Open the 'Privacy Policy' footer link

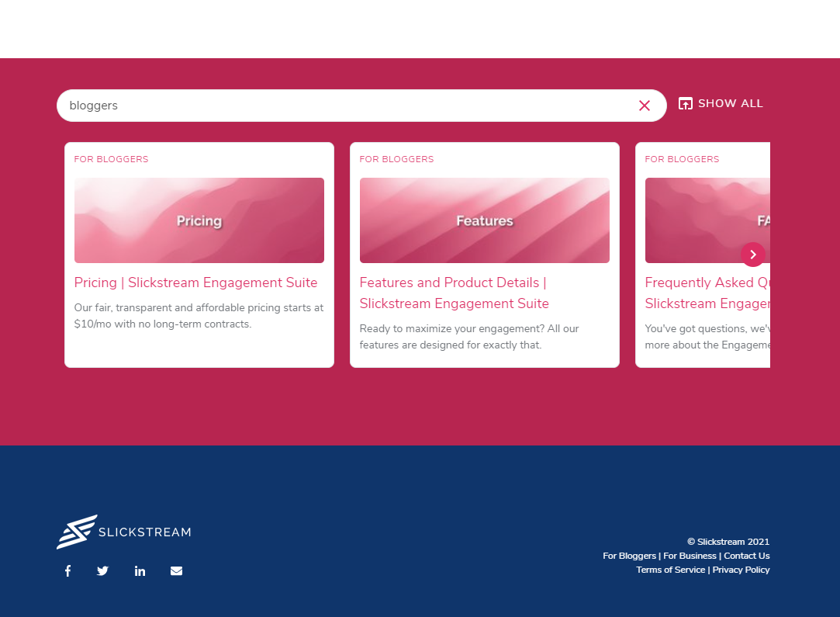741,570
